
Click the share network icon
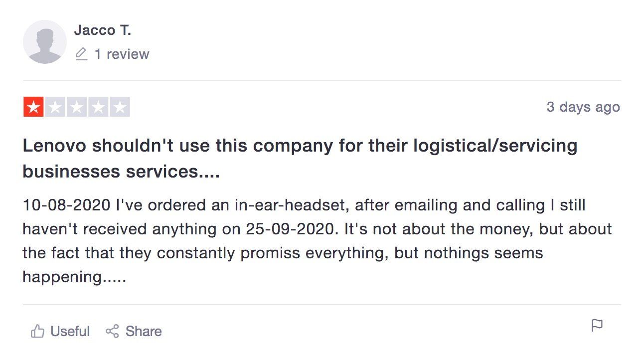pos(112,331)
